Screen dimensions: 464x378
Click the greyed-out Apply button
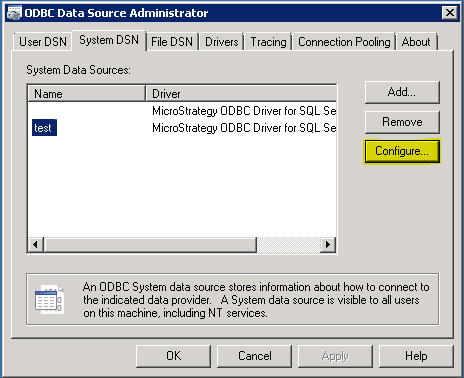[335, 356]
